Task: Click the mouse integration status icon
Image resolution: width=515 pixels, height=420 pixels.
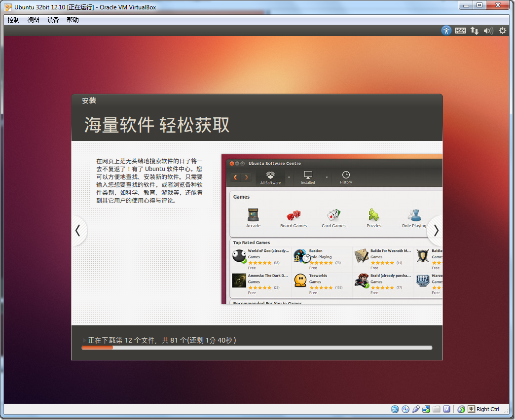Action: pyautogui.click(x=461, y=409)
